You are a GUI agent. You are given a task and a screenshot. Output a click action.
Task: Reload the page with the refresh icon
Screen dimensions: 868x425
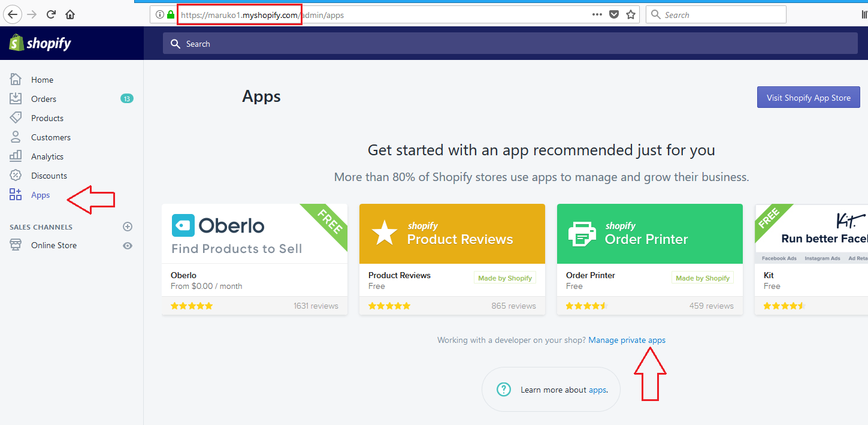coord(52,14)
